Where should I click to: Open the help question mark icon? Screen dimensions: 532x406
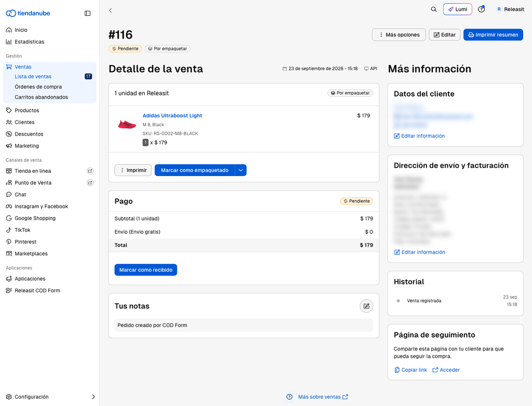point(481,9)
